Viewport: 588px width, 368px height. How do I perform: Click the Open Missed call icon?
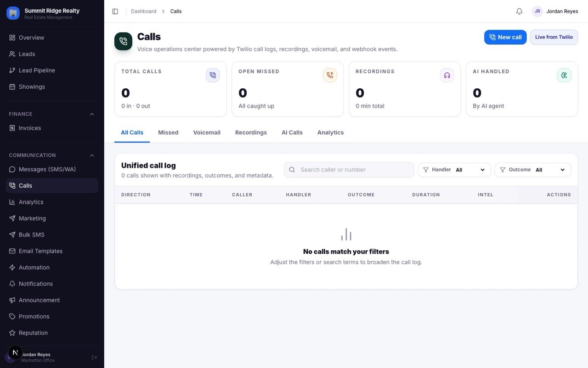pyautogui.click(x=330, y=75)
